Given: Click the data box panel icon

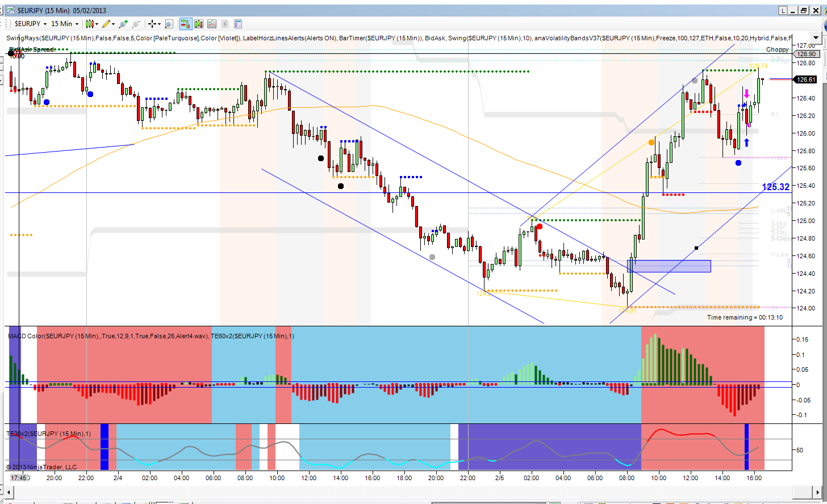Looking at the screenshot, I should [238, 24].
